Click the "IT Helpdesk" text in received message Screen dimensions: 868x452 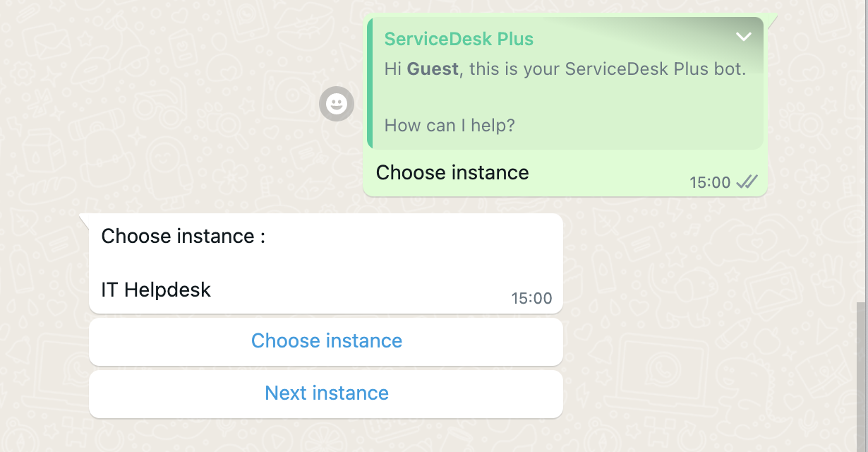point(156,289)
